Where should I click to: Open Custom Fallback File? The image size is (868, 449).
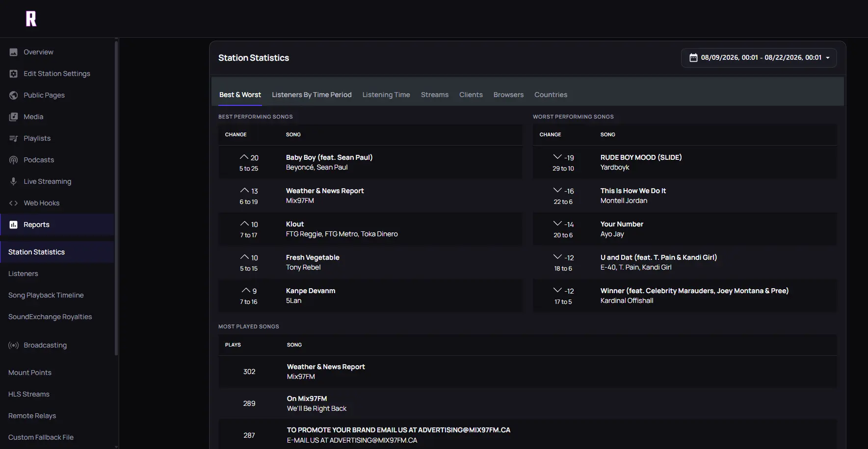pyautogui.click(x=41, y=437)
